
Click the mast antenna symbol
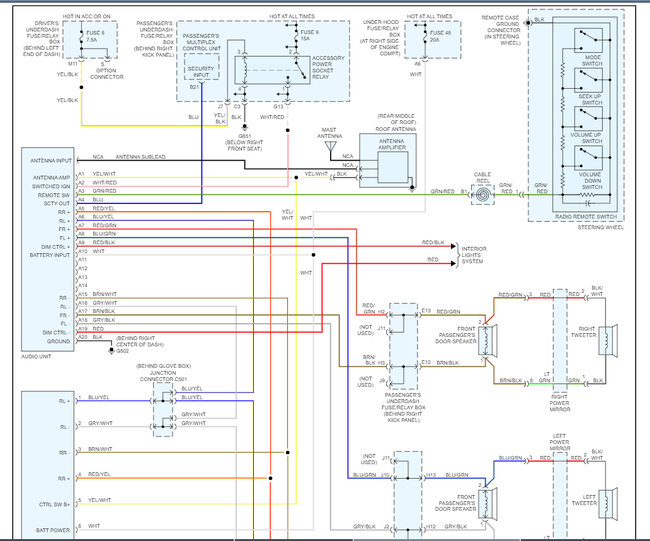(x=330, y=148)
